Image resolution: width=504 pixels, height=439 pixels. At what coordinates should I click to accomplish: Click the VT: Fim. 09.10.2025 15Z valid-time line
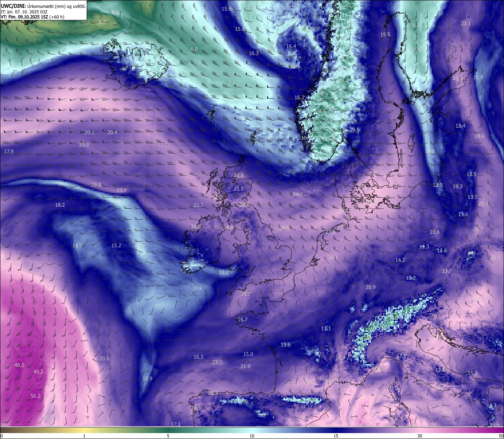tap(32, 17)
